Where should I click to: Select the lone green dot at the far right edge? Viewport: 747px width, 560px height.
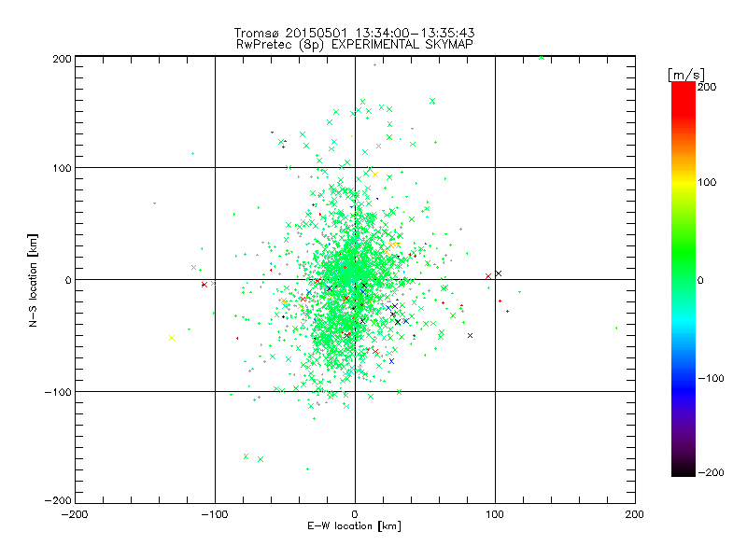pos(616,329)
